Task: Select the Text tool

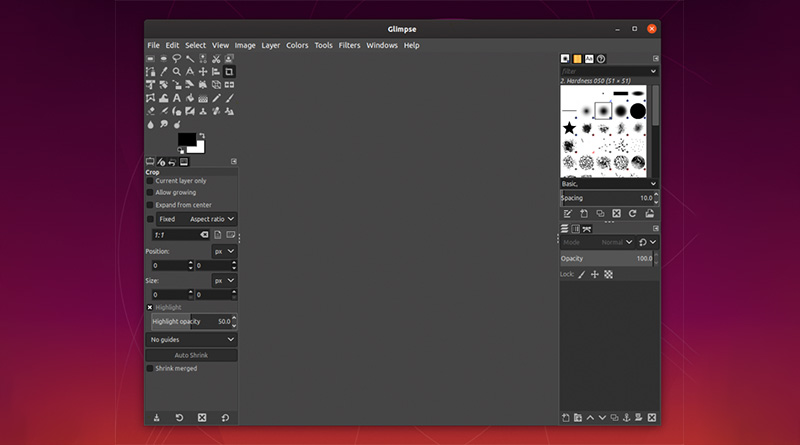Action: point(177,98)
